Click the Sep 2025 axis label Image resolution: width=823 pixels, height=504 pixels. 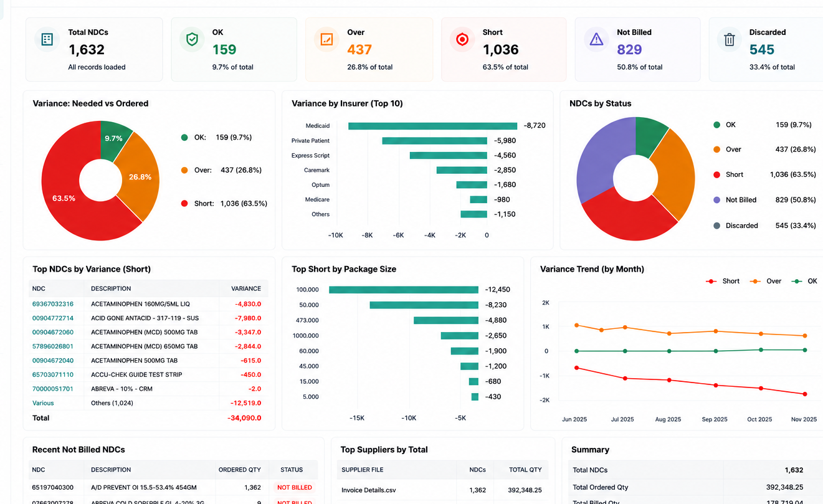[714, 419]
